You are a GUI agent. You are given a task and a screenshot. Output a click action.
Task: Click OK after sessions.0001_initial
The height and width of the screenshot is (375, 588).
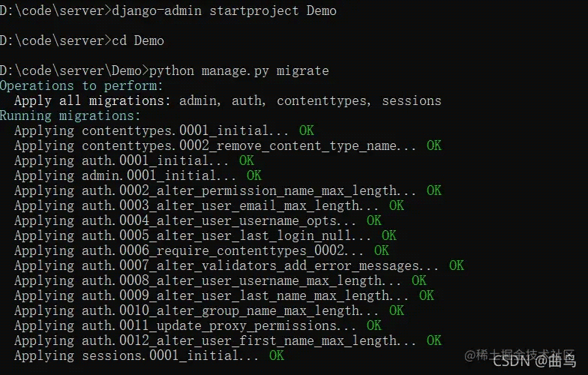tap(276, 355)
